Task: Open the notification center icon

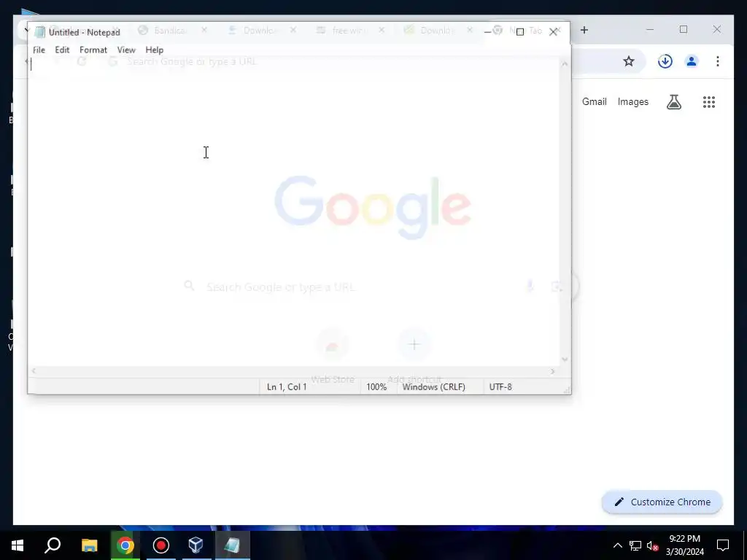Action: tap(723, 545)
